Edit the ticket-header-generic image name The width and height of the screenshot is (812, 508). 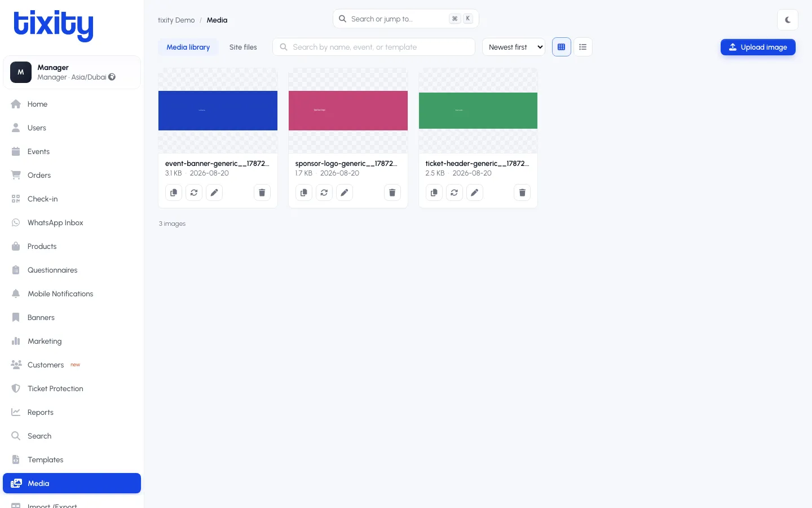pos(475,192)
